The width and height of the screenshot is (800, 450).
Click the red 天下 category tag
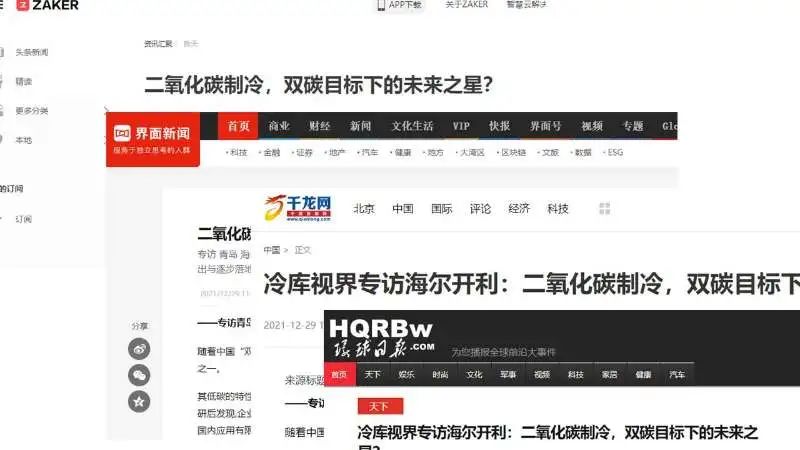pos(380,406)
